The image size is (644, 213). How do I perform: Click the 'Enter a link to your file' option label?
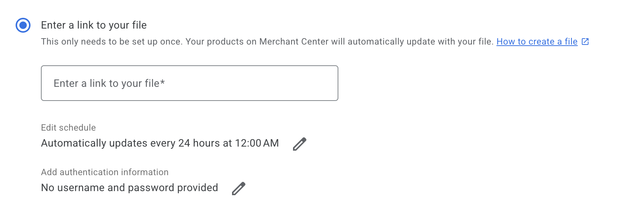(x=94, y=25)
